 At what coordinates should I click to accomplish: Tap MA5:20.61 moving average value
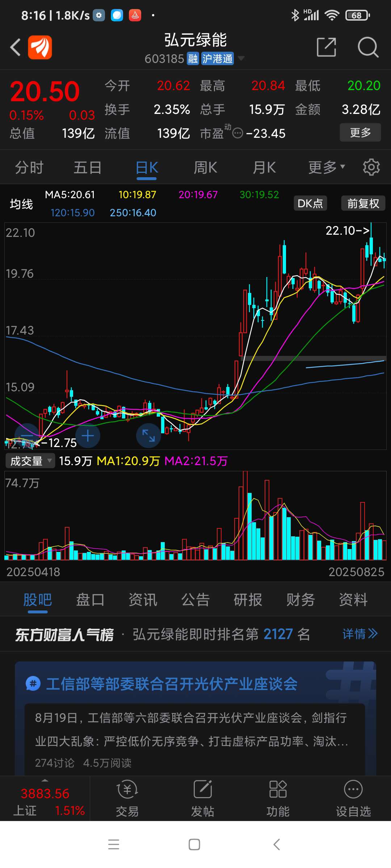[x=70, y=195]
